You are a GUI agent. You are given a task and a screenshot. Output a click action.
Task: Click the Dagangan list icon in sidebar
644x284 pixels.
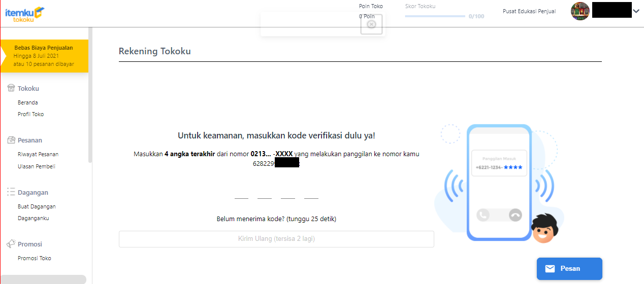coord(11,192)
